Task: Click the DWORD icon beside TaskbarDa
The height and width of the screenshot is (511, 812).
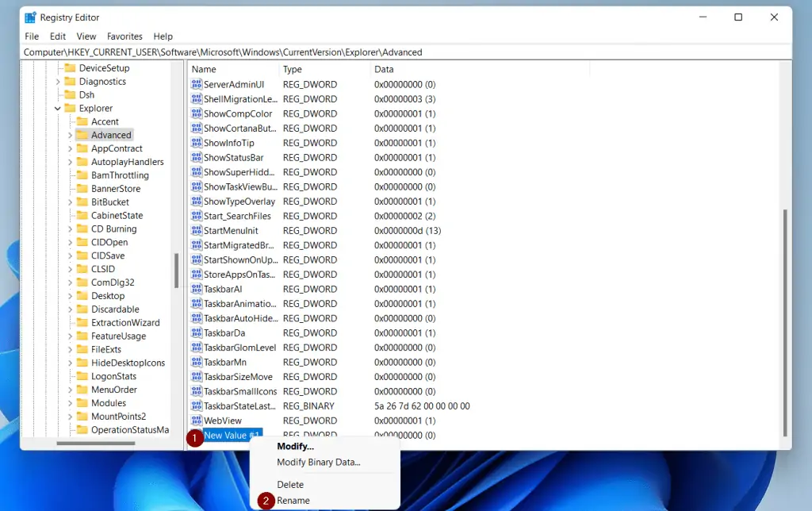Action: pyautogui.click(x=196, y=332)
